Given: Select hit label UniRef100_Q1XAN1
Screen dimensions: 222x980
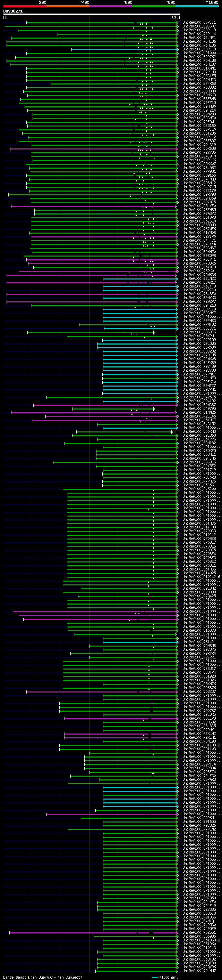Looking at the screenshot, I should coord(199,68).
